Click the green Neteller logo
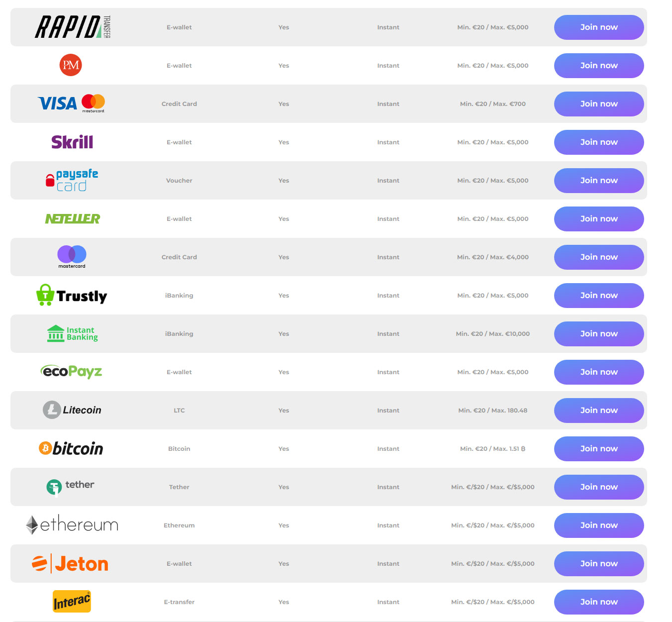Screen dimensions: 672x622 coord(73,218)
